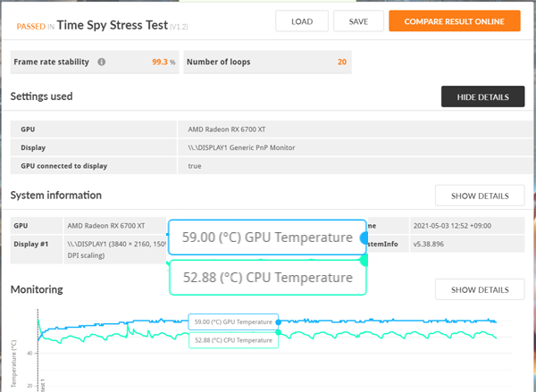Click the green CPU Temperature marker dot
This screenshot has width=536, height=392.
[x=364, y=261]
